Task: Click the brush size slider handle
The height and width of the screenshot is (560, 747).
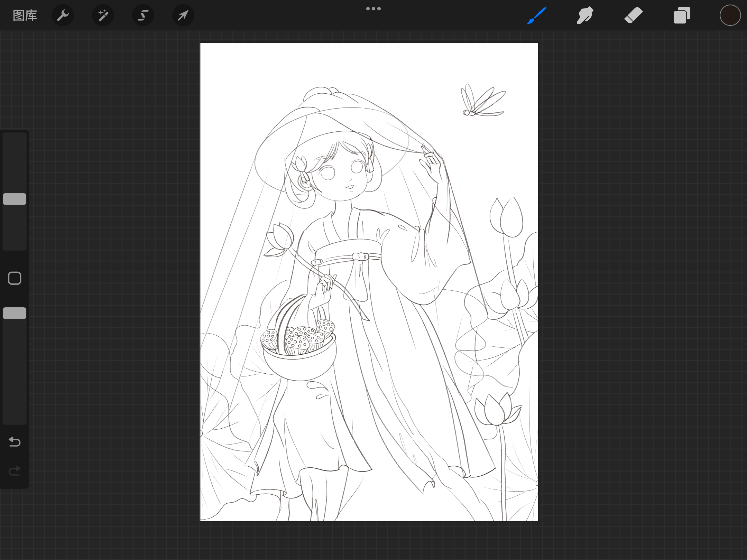Action: tap(15, 199)
